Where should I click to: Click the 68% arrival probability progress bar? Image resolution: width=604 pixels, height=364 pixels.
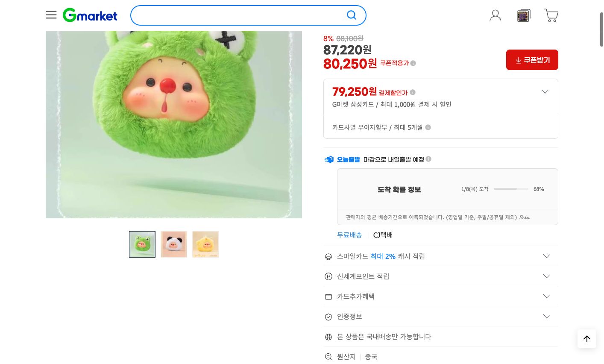coord(511,189)
